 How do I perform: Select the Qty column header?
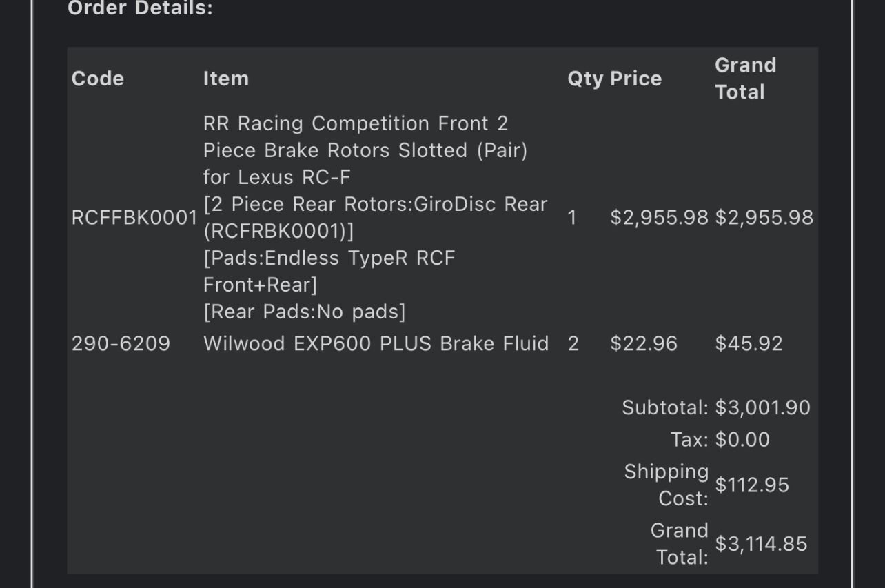pos(584,79)
